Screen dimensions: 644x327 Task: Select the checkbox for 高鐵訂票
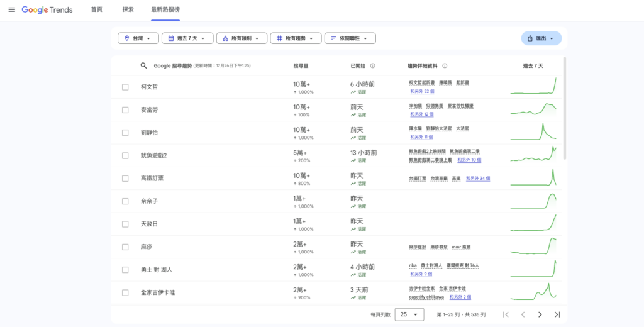pyautogui.click(x=125, y=179)
